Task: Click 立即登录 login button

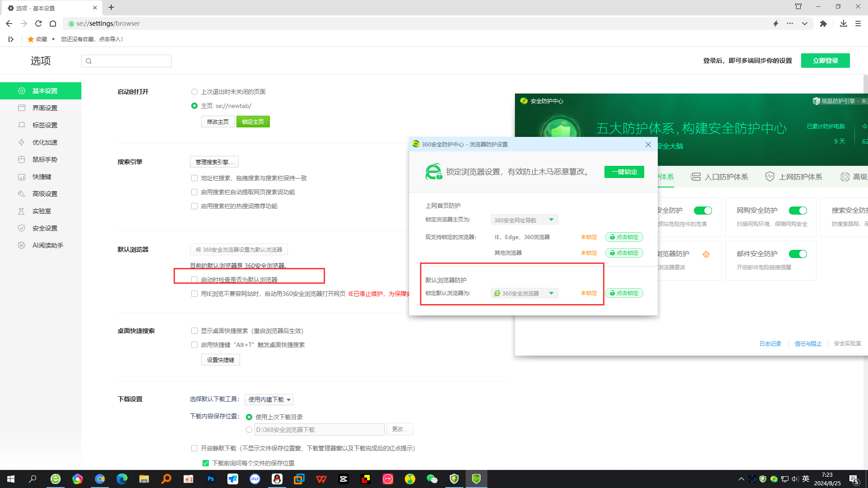Action: (826, 61)
